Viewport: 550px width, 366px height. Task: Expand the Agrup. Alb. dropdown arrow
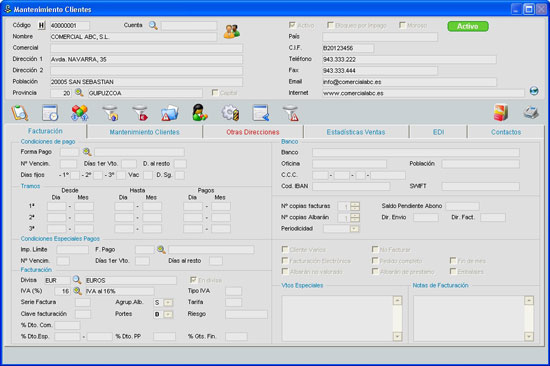tap(168, 302)
